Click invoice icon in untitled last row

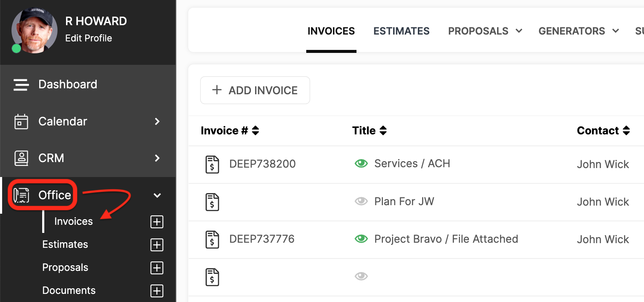[212, 277]
